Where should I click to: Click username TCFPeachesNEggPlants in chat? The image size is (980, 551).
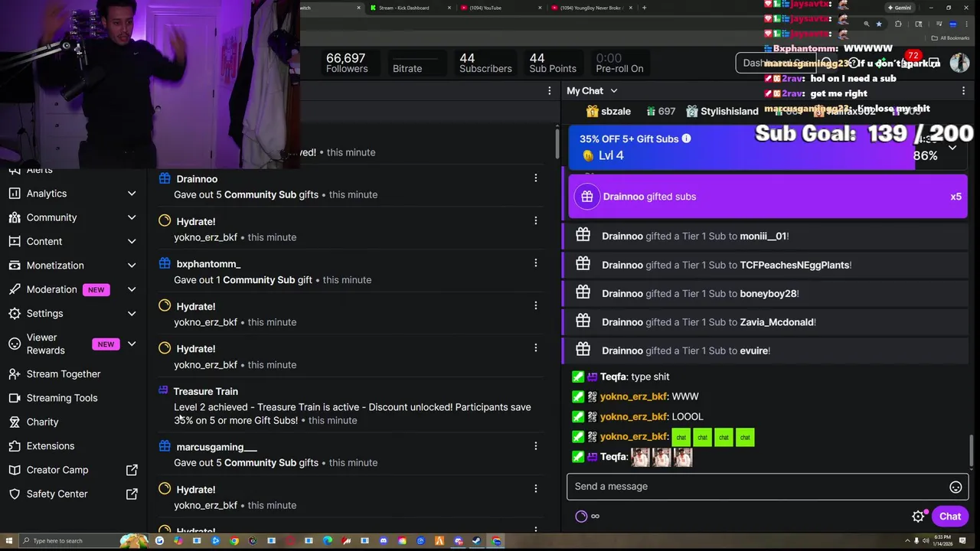(x=795, y=265)
